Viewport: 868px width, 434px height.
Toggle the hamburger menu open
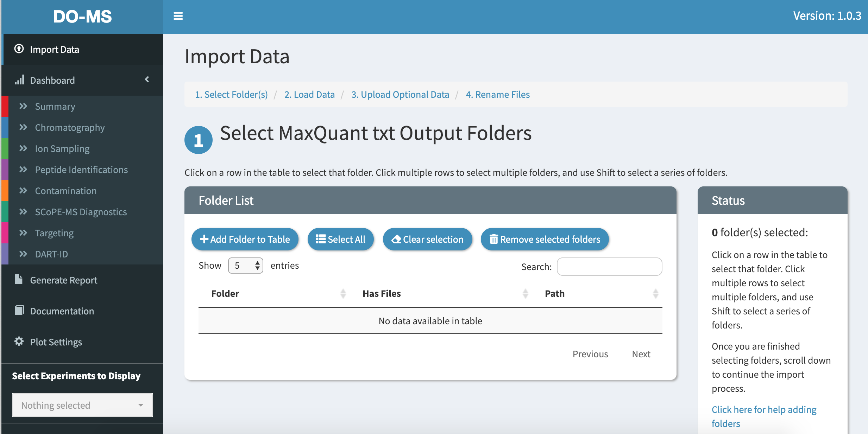pos(178,16)
